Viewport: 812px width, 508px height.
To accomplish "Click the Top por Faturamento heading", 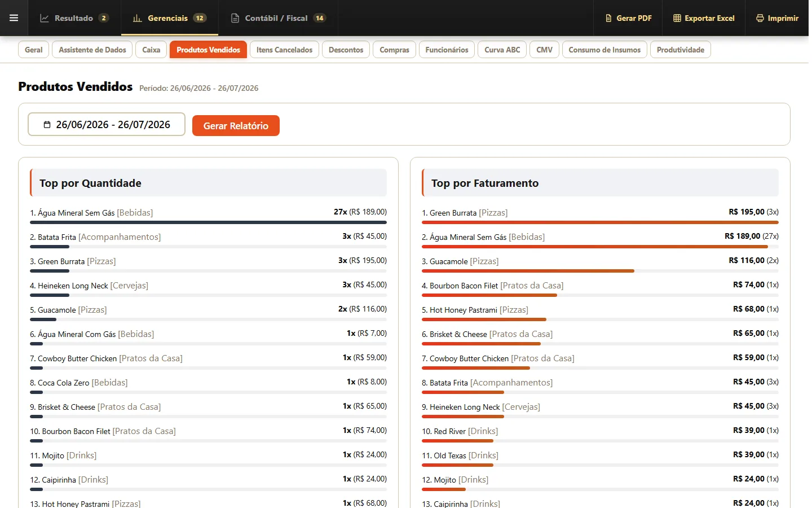I will coord(485,183).
